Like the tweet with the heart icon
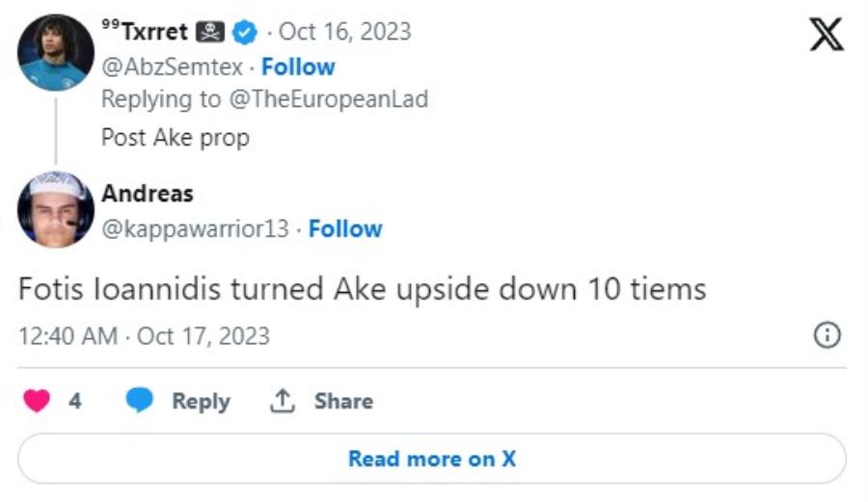This screenshot has width=868, height=502. (37, 401)
